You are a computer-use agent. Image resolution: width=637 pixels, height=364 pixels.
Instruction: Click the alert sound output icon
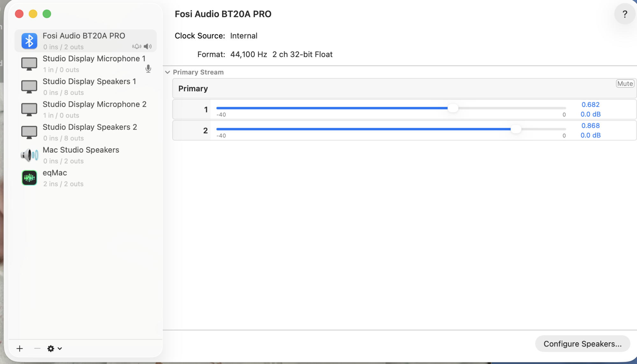137,46
